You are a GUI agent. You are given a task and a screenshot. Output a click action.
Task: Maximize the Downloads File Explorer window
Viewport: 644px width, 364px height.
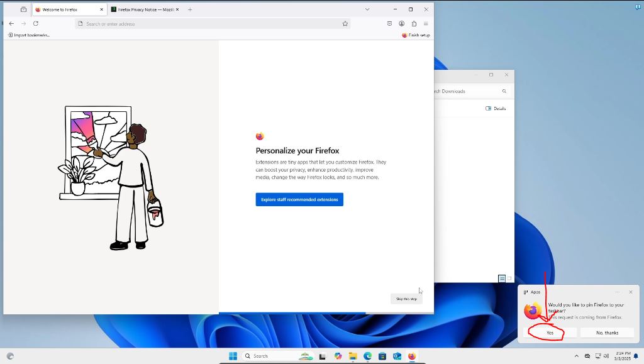pos(491,75)
